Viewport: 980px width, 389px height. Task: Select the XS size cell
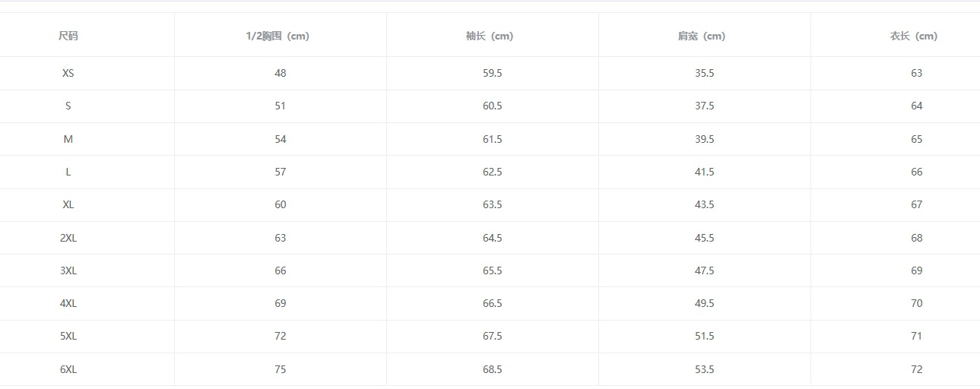point(68,73)
